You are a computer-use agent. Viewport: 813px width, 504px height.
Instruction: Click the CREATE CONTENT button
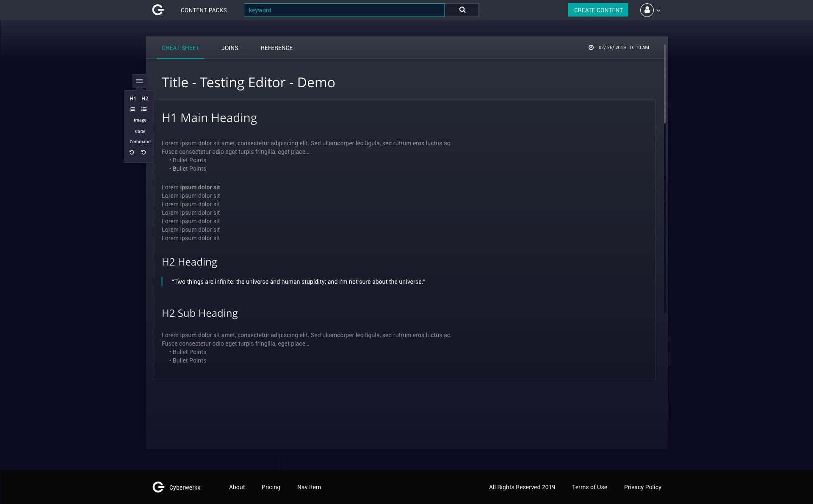pos(598,10)
